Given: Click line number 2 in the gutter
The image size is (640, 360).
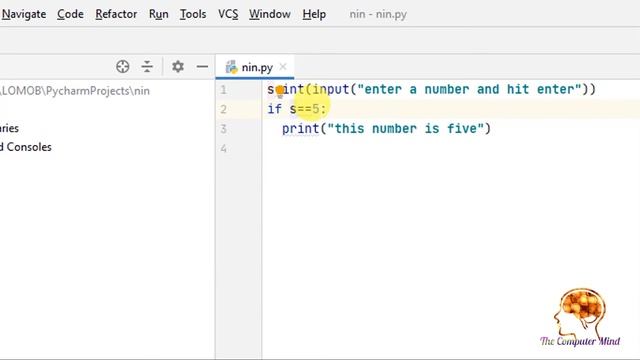Looking at the screenshot, I should (x=223, y=109).
